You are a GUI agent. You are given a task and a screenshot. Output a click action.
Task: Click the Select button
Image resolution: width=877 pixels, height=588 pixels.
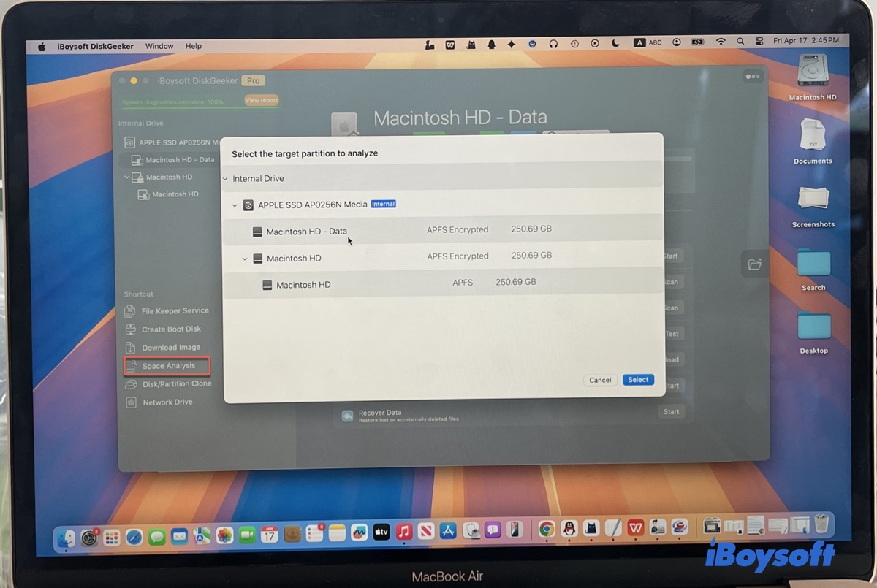(x=637, y=380)
